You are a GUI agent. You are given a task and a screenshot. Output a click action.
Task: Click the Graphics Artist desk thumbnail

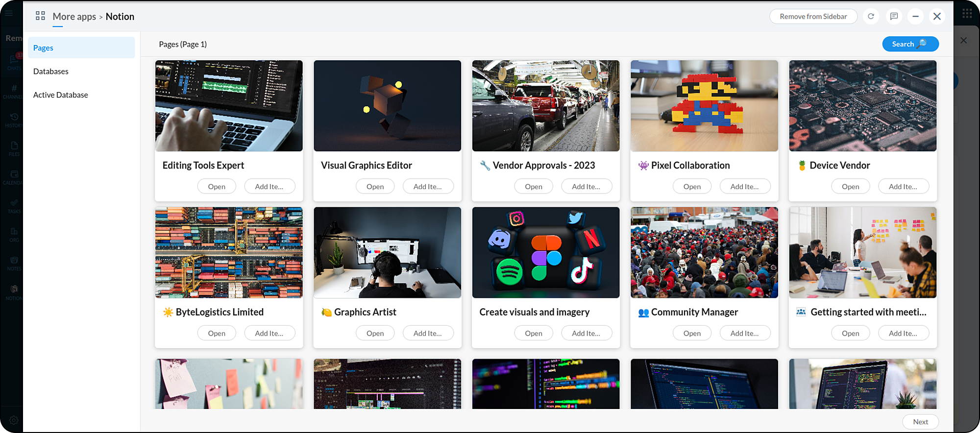tap(387, 252)
